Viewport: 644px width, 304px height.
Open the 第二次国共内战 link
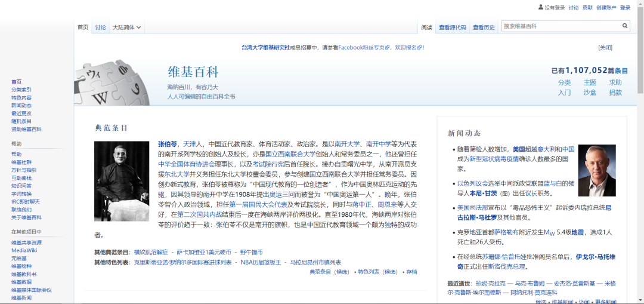click(x=200, y=215)
